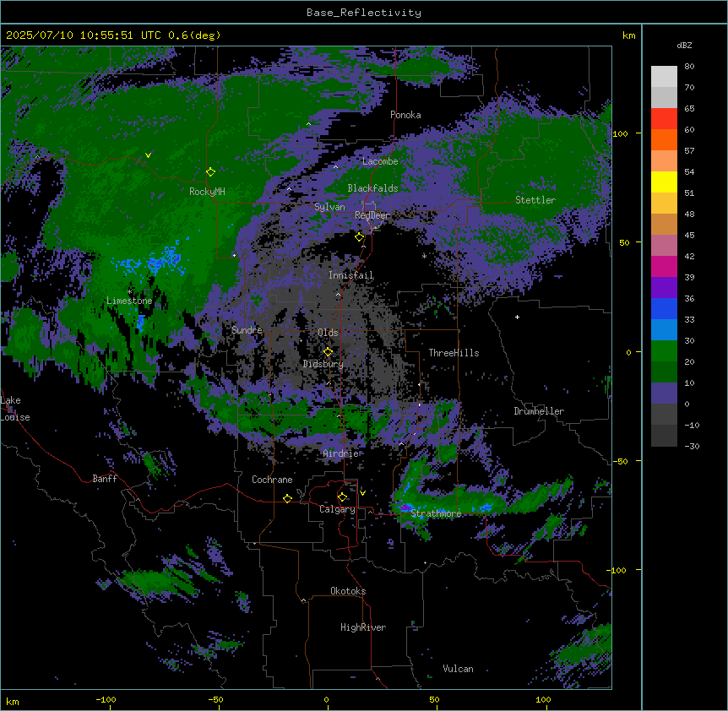Click the 2025/07/10 10:55:51 UTC timestamp
This screenshot has width=728, height=711.
point(83,35)
